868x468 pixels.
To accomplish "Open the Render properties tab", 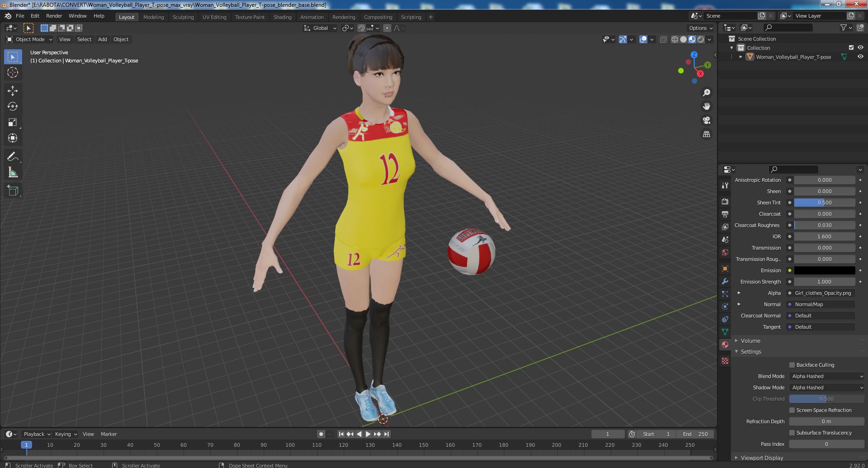I will point(725,201).
